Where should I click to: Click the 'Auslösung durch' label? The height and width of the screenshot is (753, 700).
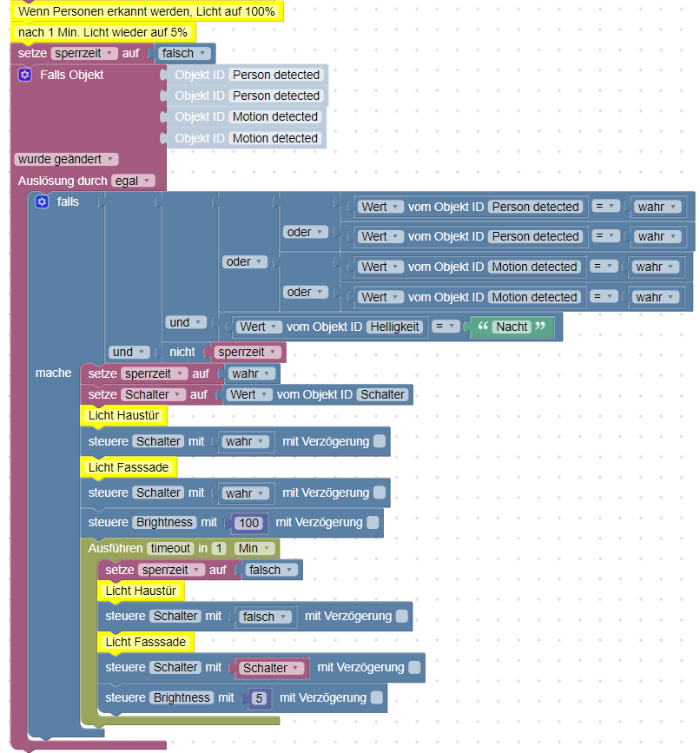pyautogui.click(x=63, y=181)
